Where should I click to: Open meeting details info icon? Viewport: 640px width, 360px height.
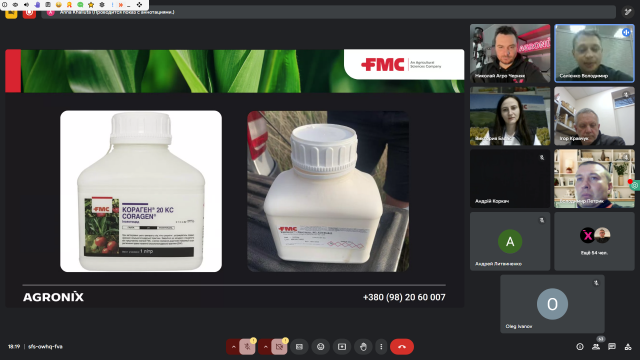(x=580, y=347)
